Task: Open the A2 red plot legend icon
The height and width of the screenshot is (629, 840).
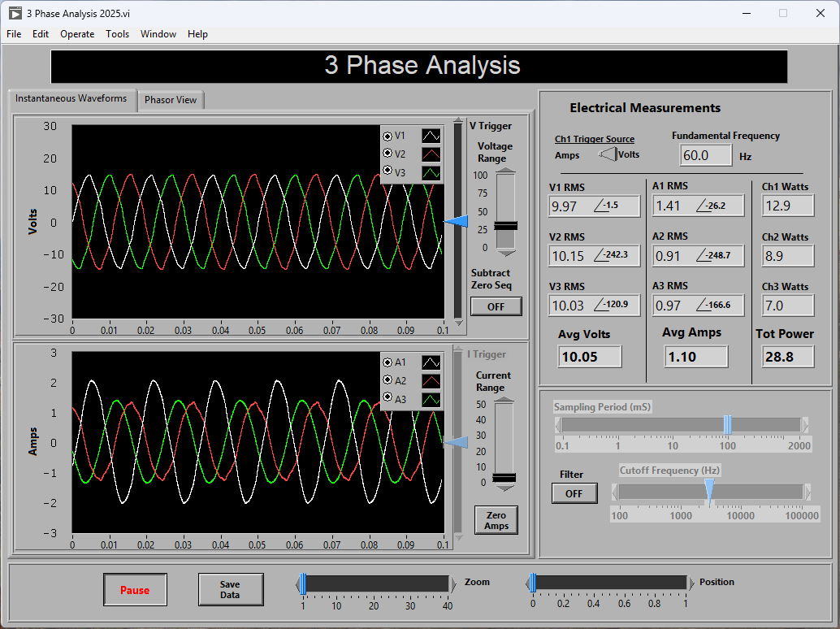Action: (x=431, y=381)
